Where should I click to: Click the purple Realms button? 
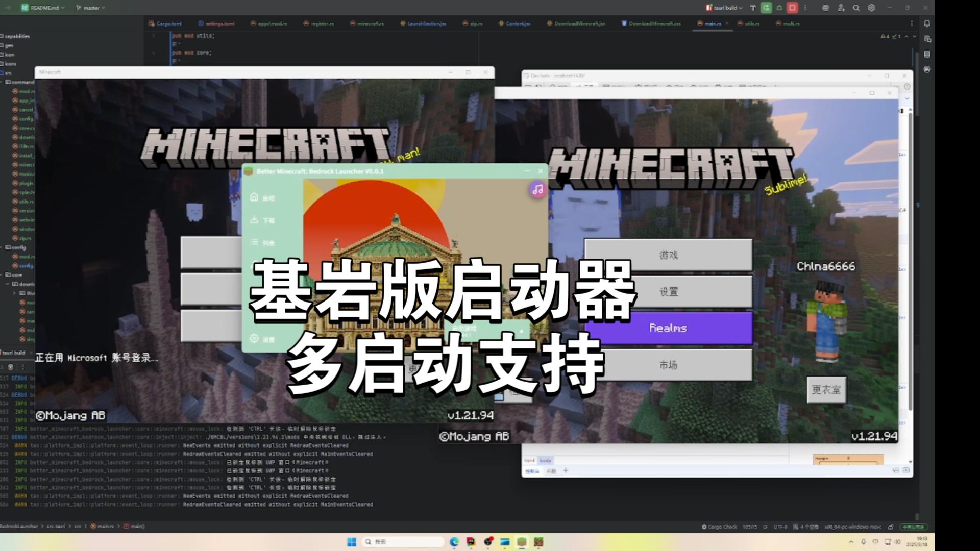(x=668, y=328)
